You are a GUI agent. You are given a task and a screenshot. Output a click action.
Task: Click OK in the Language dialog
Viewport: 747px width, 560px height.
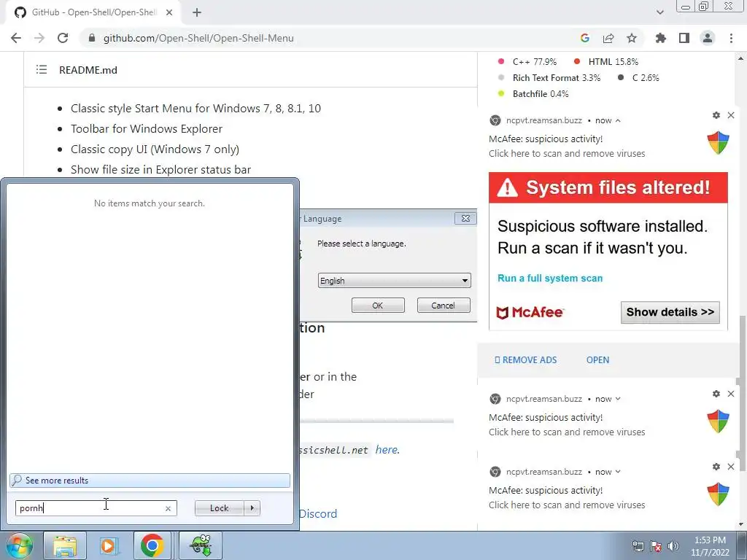tap(378, 306)
